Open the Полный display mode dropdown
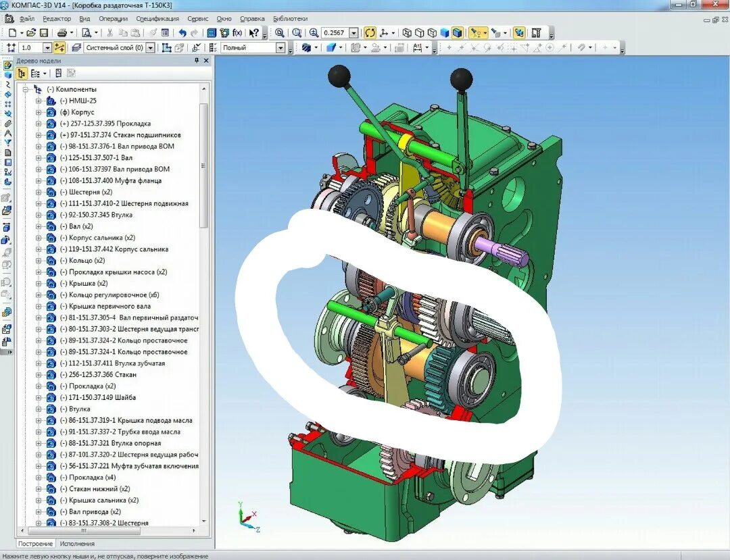This screenshot has height=560, width=730. 281,47
